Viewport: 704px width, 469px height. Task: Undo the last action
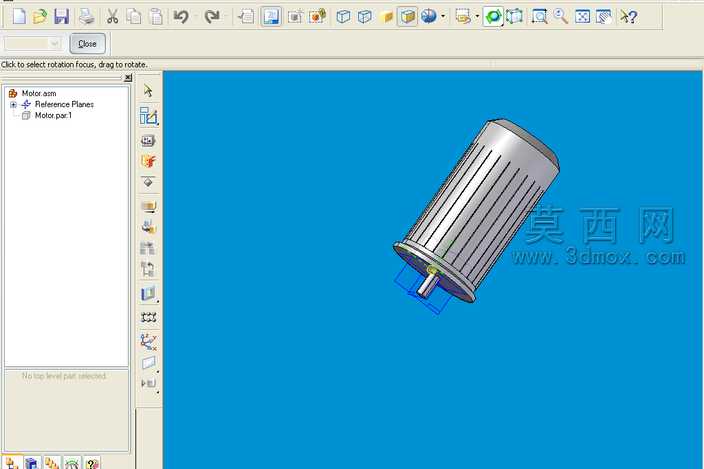(x=181, y=17)
